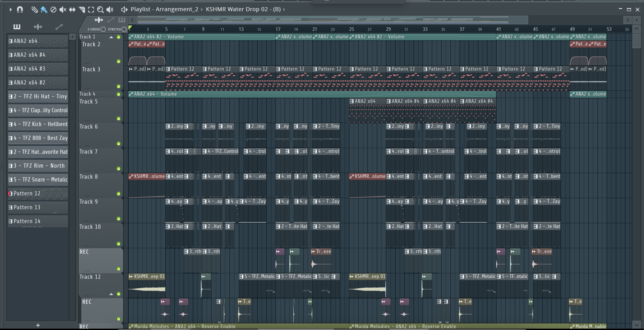Collapse the Track 12 group arrow
Viewport: 644px width, 330px height.
pyautogui.click(x=111, y=294)
